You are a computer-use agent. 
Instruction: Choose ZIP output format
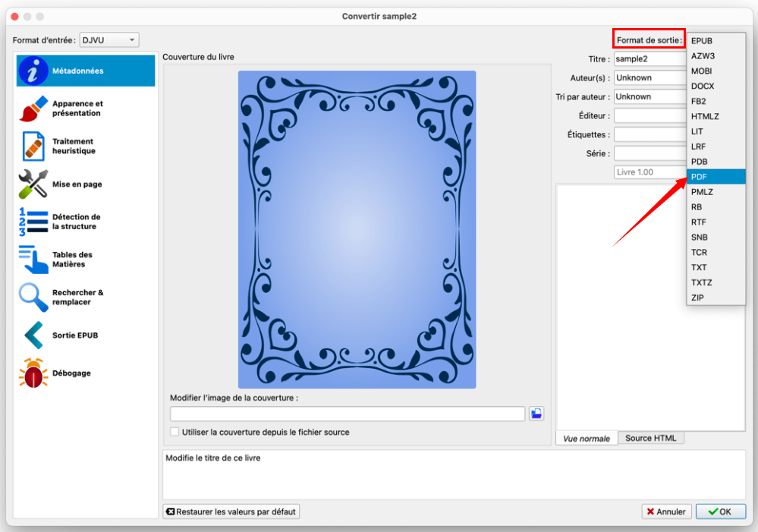coord(716,297)
